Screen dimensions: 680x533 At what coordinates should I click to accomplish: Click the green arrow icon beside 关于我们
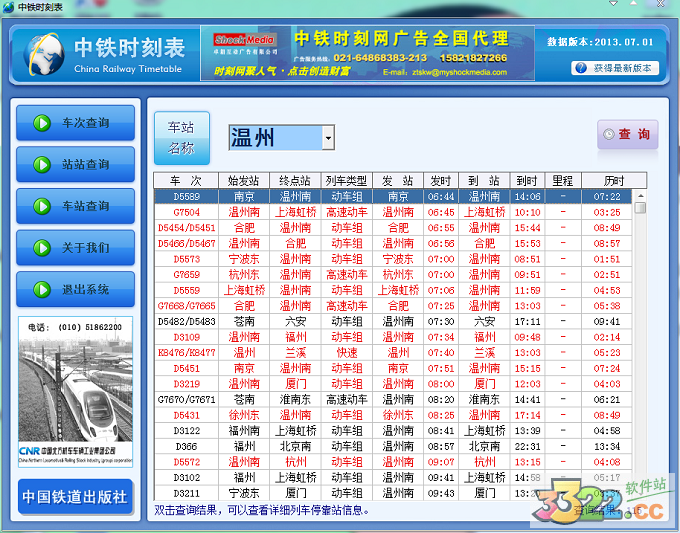42,247
